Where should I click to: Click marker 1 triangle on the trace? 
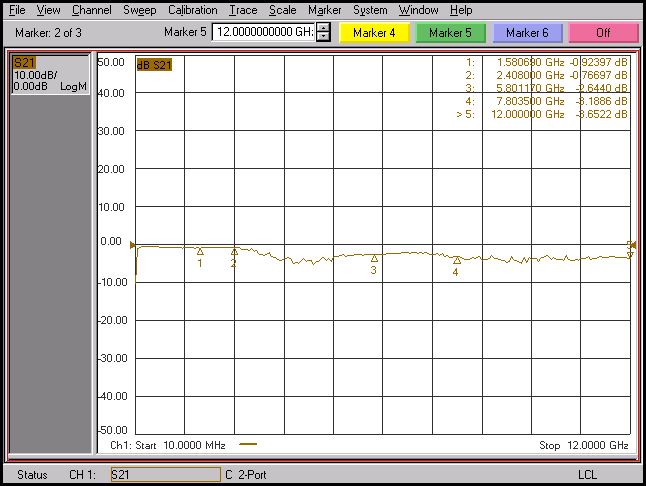pyautogui.click(x=200, y=252)
